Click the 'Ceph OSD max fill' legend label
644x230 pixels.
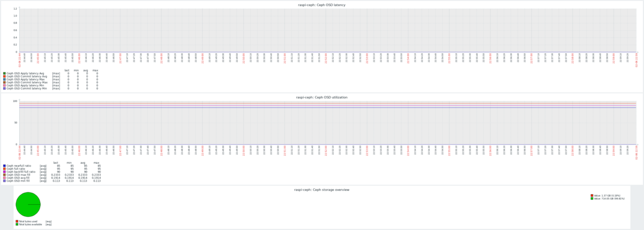pyautogui.click(x=18, y=175)
